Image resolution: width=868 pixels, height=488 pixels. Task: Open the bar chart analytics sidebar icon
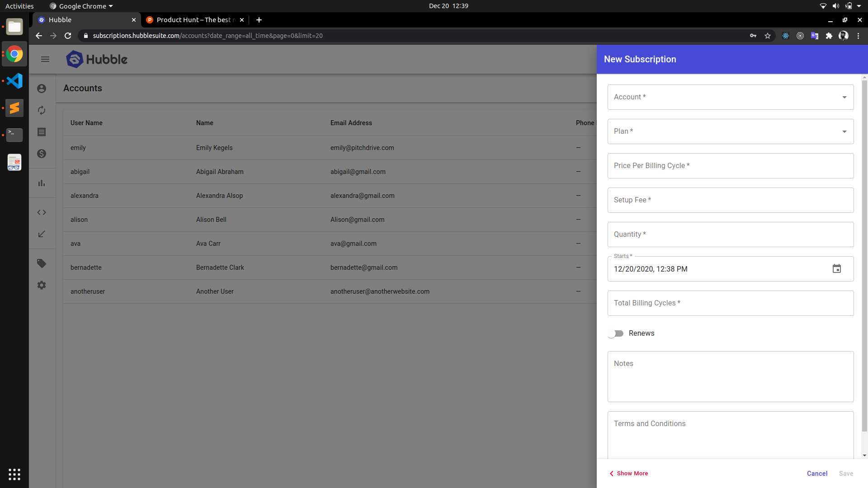42,183
